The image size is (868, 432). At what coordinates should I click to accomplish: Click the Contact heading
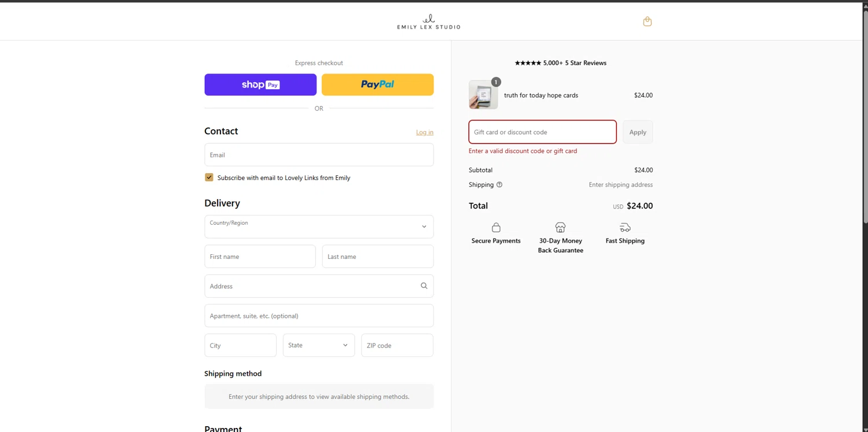pyautogui.click(x=221, y=131)
